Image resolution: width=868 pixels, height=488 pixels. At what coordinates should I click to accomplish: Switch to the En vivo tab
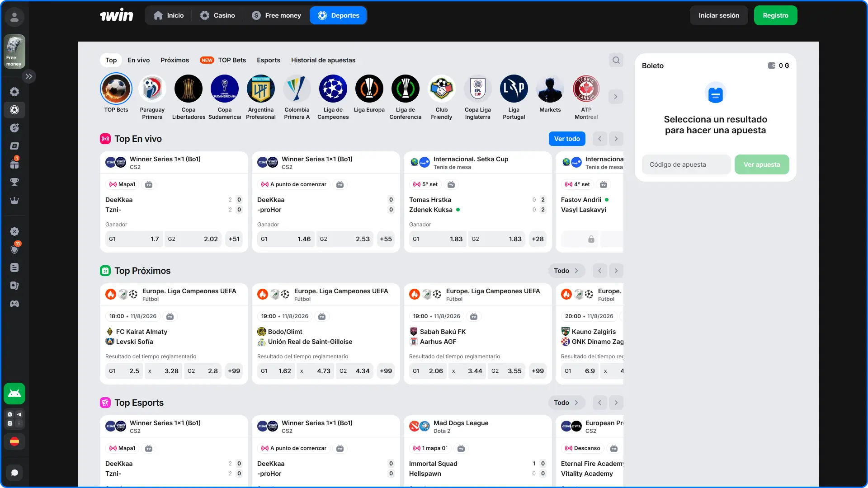click(x=138, y=60)
